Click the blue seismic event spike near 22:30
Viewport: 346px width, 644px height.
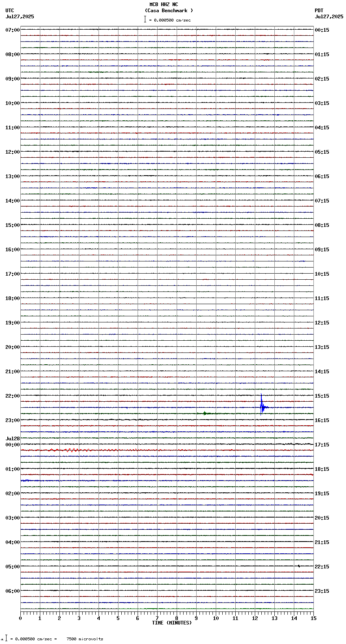[x=263, y=405]
